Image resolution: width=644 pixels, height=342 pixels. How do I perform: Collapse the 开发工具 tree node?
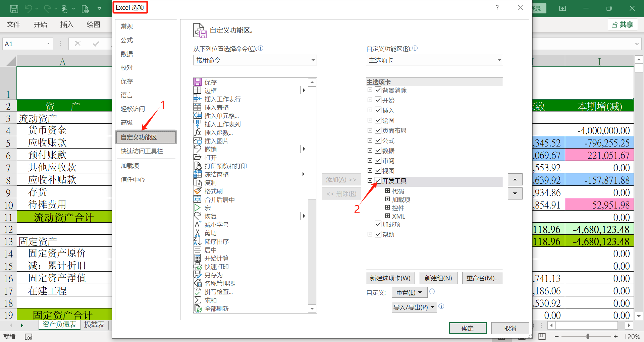pyautogui.click(x=370, y=180)
